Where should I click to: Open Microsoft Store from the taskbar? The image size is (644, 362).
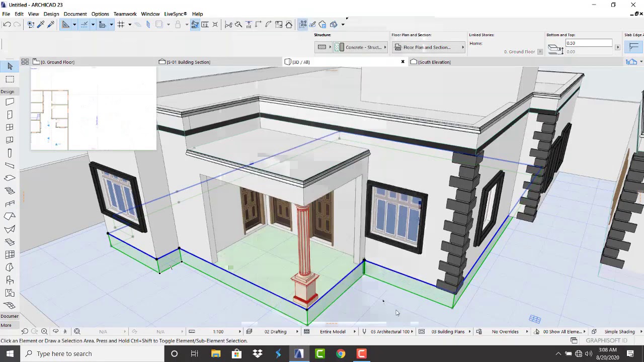[236, 353]
